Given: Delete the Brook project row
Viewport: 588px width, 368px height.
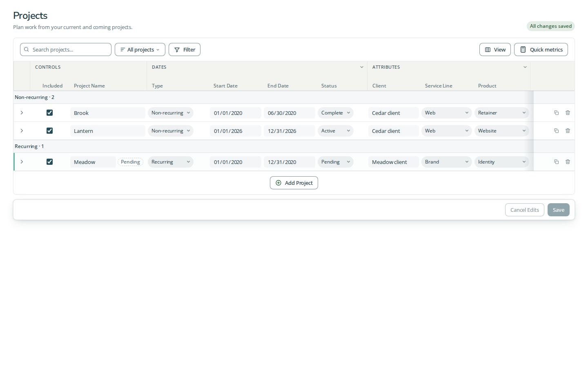Looking at the screenshot, I should [x=568, y=113].
